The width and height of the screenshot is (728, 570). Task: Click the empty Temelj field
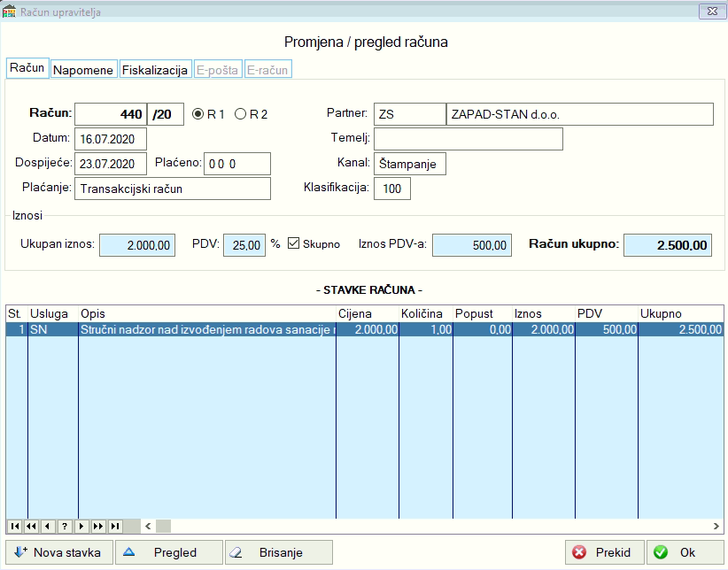click(469, 139)
